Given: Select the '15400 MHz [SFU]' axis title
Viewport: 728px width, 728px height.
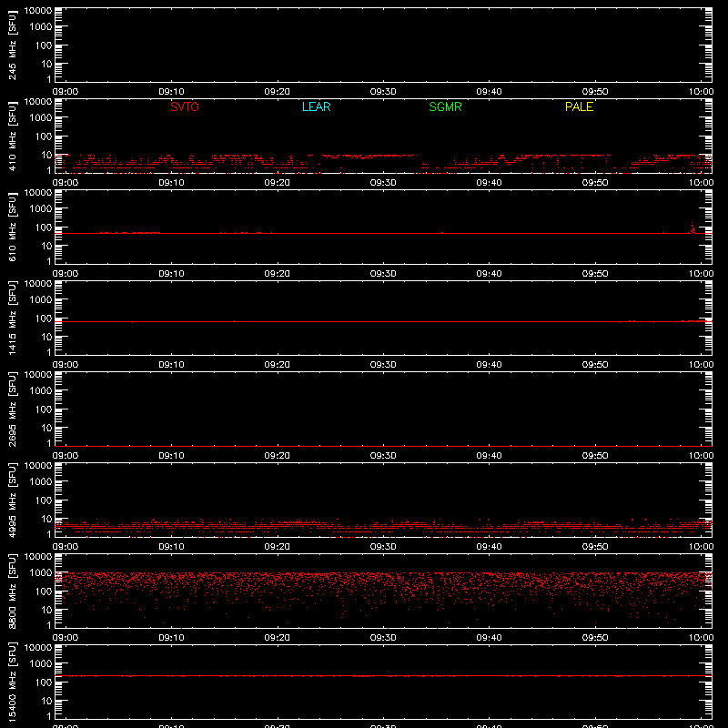Looking at the screenshot, I should [12, 682].
